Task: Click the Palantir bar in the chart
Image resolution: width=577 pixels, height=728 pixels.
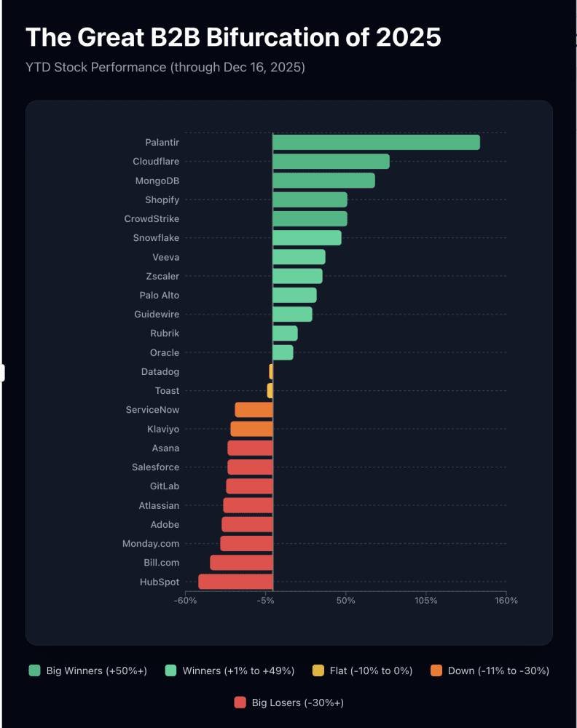Action: pos(376,143)
